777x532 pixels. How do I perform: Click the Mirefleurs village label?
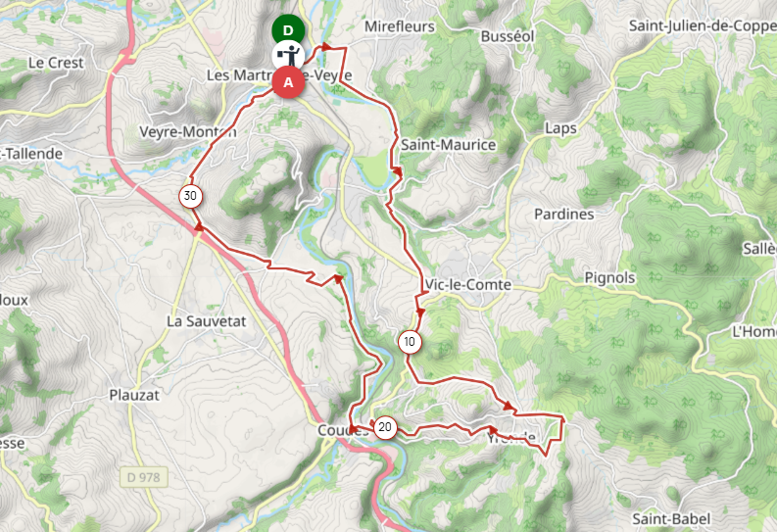click(400, 26)
